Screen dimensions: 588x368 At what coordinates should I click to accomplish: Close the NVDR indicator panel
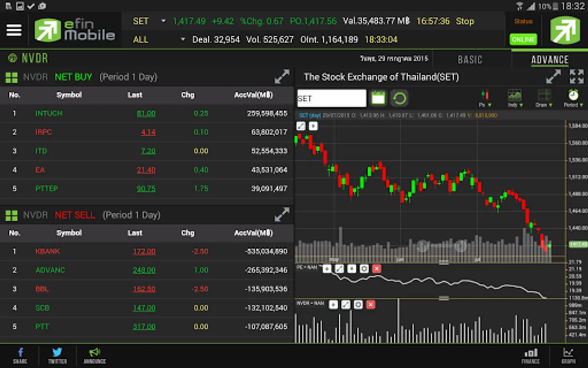point(370,305)
